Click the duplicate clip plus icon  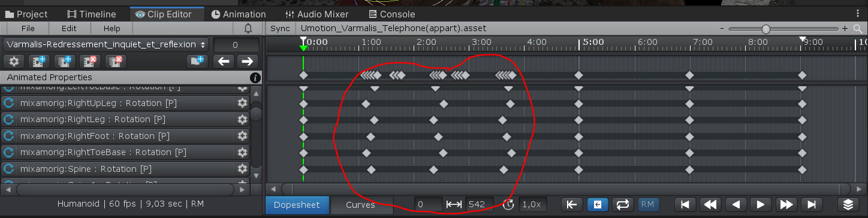point(65,61)
